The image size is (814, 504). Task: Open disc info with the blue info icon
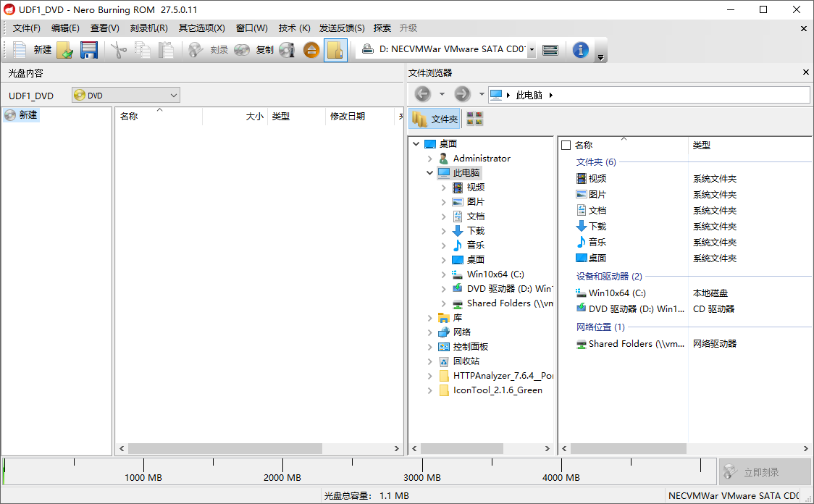click(x=580, y=50)
